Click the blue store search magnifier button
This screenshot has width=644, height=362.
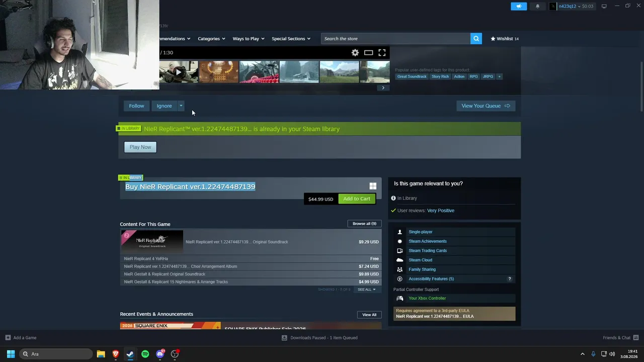pos(476,39)
